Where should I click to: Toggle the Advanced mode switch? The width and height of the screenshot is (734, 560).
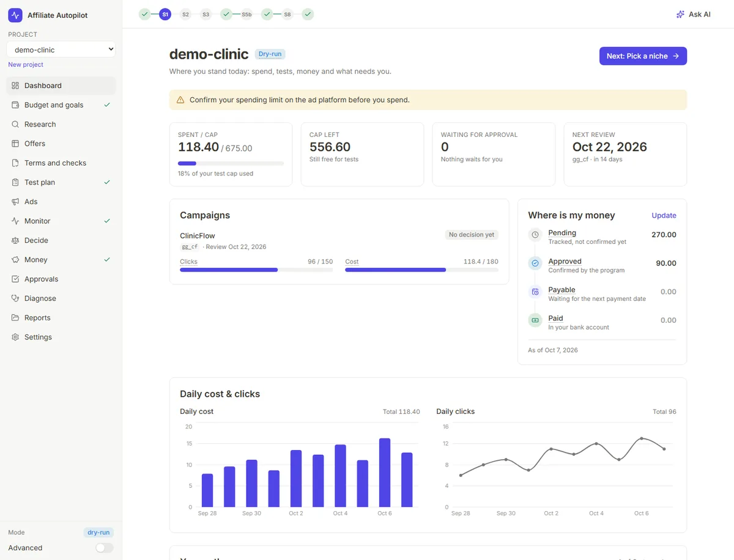[105, 548]
